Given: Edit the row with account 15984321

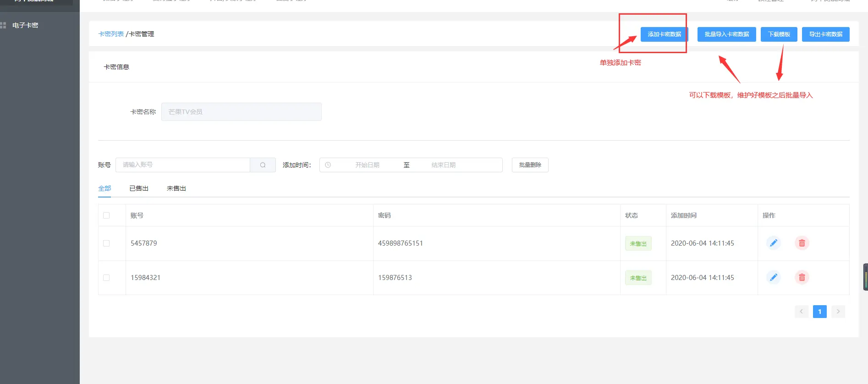Looking at the screenshot, I should click(x=774, y=277).
